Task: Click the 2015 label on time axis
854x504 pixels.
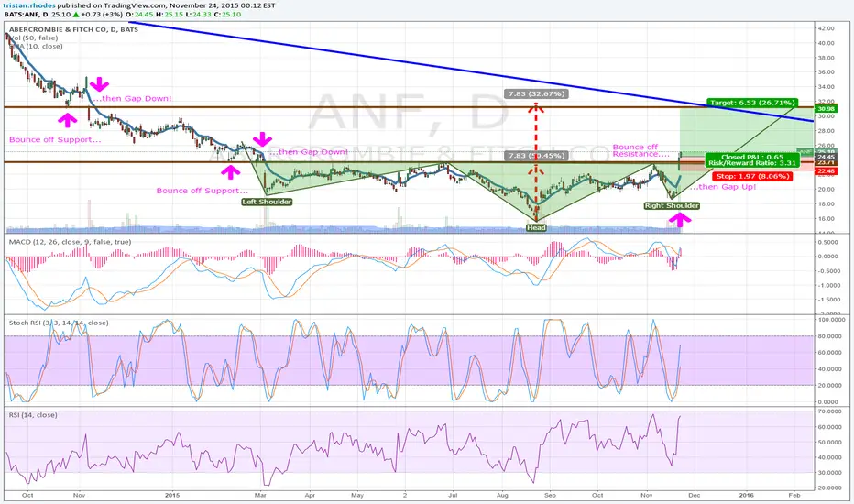Action: pos(172,495)
